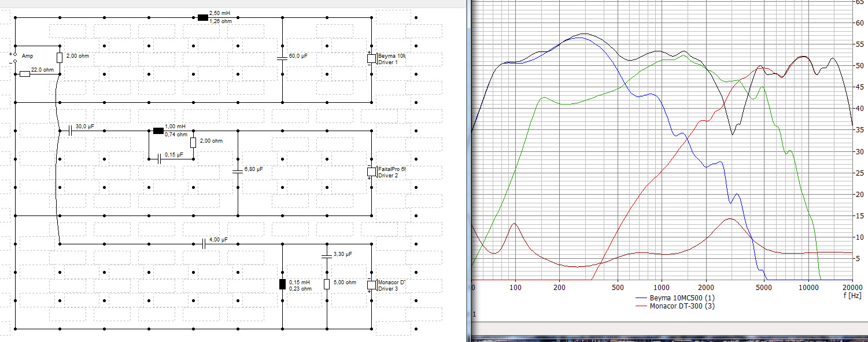Select the 6,80 µF capacitor symbol
868x342 pixels.
pos(238,171)
